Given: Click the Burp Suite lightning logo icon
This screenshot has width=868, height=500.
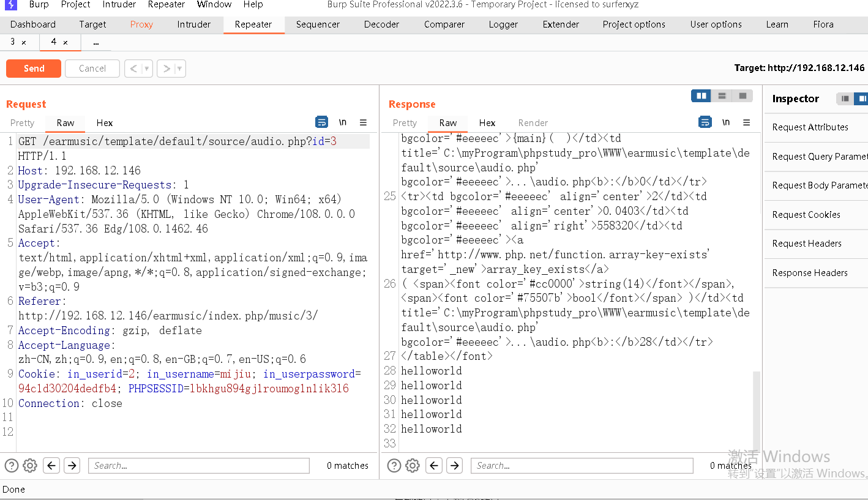Looking at the screenshot, I should (11, 5).
